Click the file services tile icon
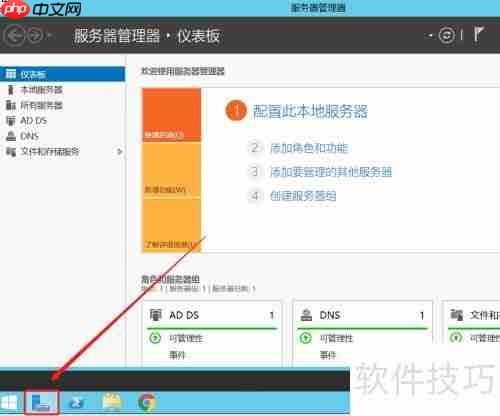Image resolution: width=500 pixels, height=416 pixels. point(457,315)
